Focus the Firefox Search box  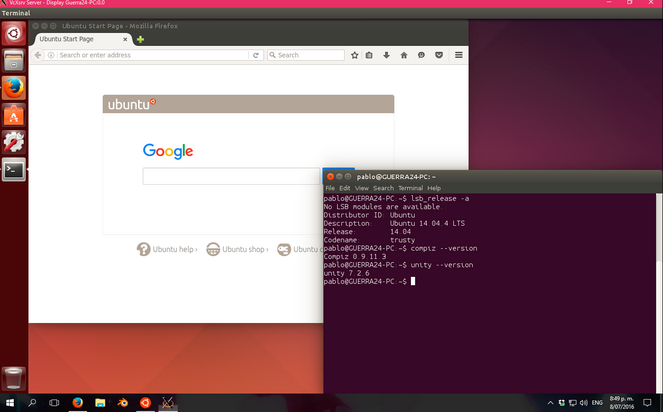(306, 55)
